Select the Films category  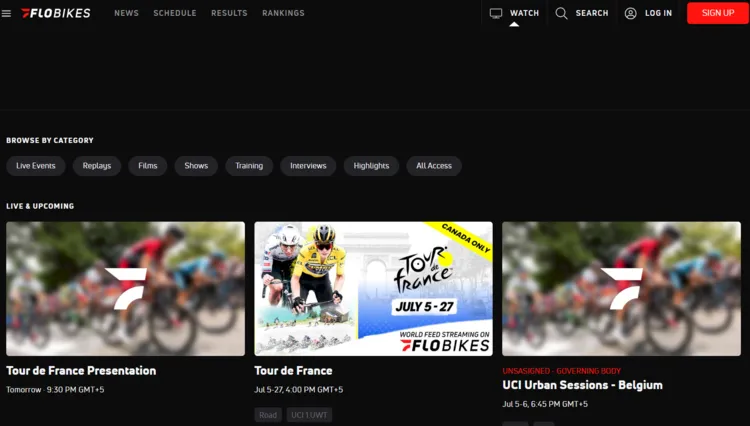point(148,166)
